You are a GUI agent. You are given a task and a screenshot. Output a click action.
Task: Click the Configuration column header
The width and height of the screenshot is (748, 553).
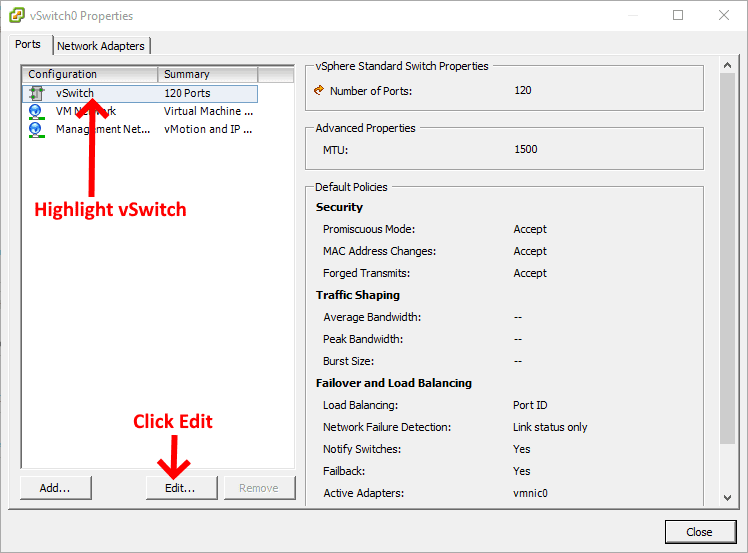(90, 74)
